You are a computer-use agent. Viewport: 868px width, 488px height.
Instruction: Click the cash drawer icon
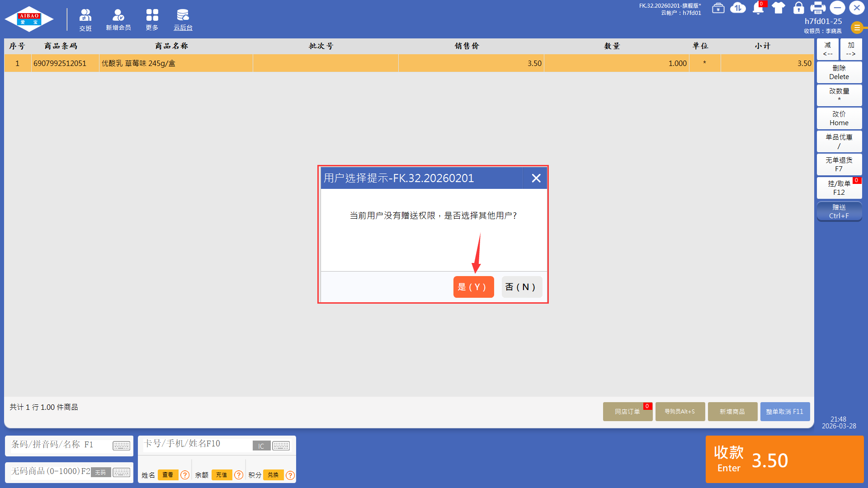pyautogui.click(x=718, y=8)
